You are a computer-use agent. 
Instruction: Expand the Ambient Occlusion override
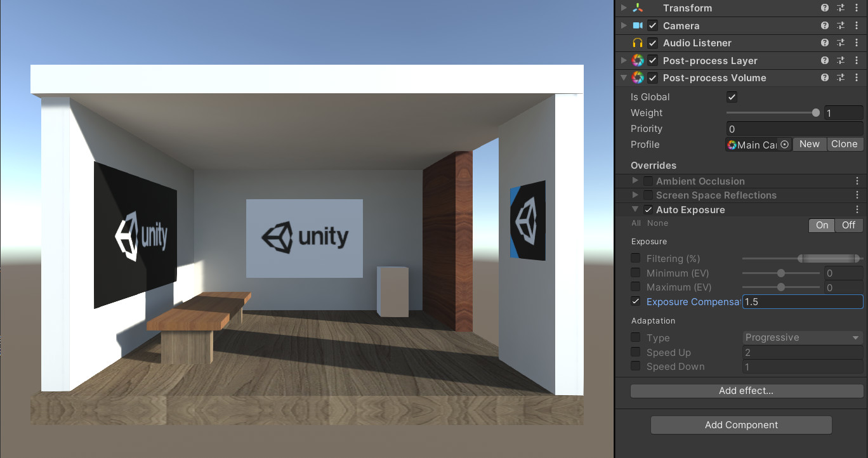click(x=635, y=181)
